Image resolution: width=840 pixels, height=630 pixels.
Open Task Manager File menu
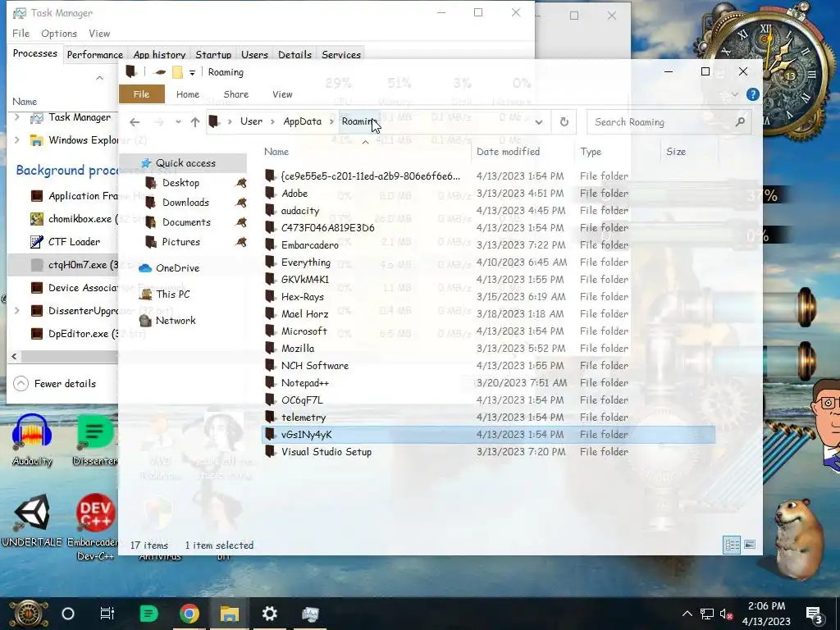click(21, 33)
